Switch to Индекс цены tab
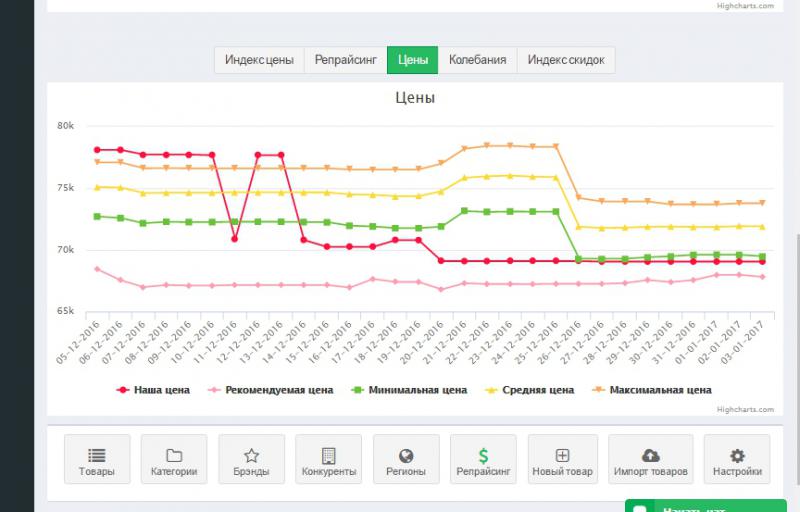 pos(259,60)
